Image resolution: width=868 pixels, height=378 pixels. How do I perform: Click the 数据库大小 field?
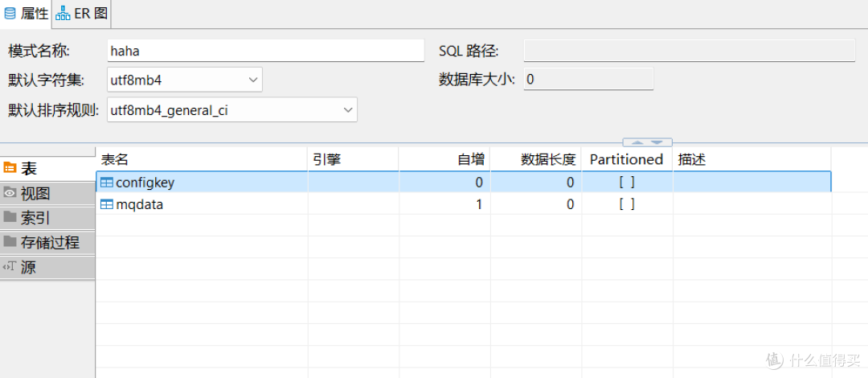point(588,80)
